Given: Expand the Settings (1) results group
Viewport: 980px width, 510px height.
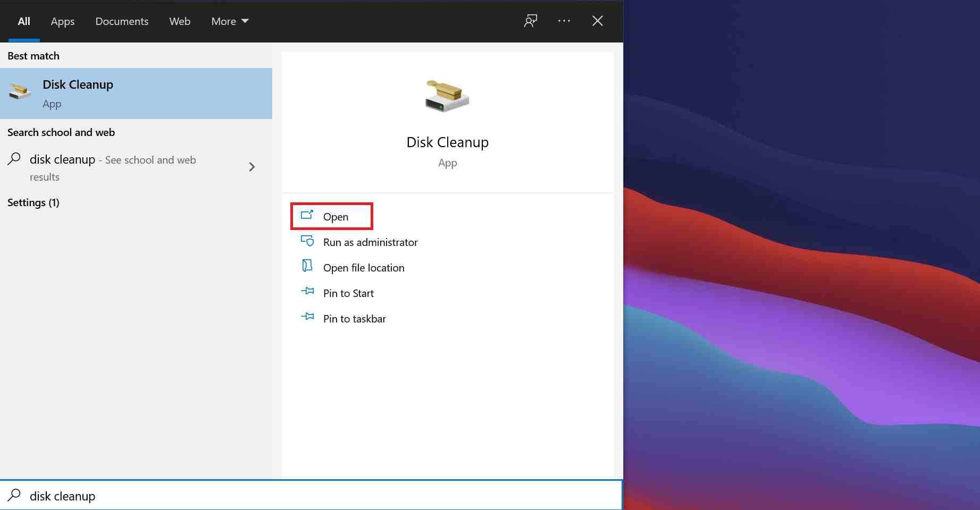Looking at the screenshot, I should pos(33,202).
